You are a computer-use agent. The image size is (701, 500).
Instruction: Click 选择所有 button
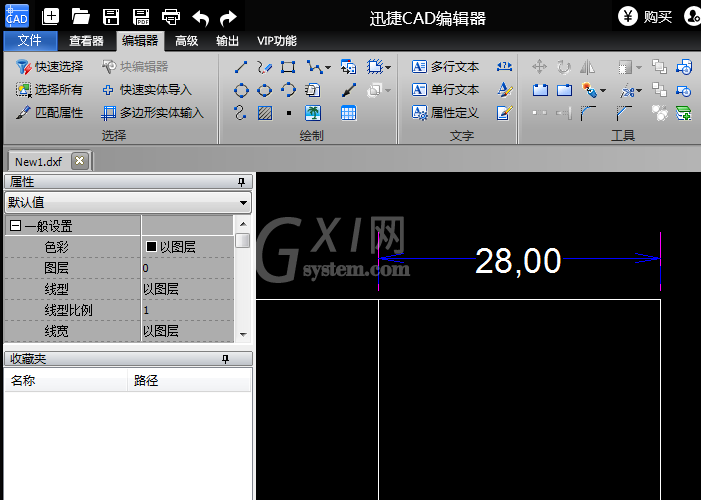click(49, 90)
